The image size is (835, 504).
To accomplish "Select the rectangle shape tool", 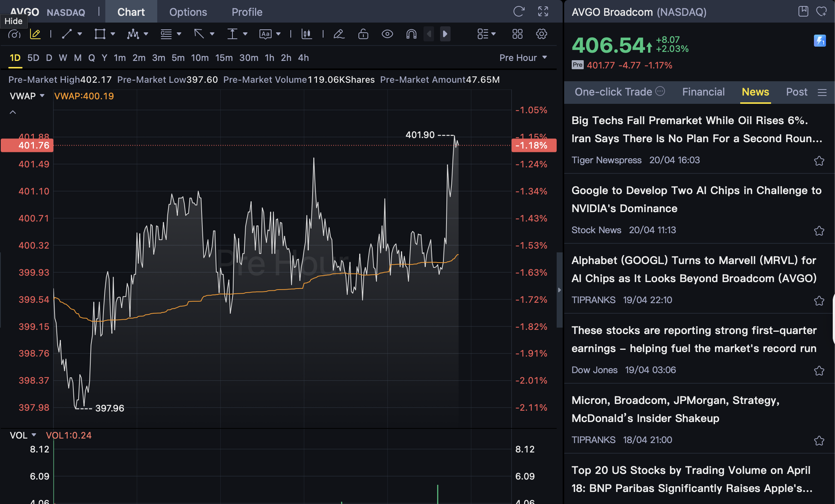I will [x=100, y=34].
